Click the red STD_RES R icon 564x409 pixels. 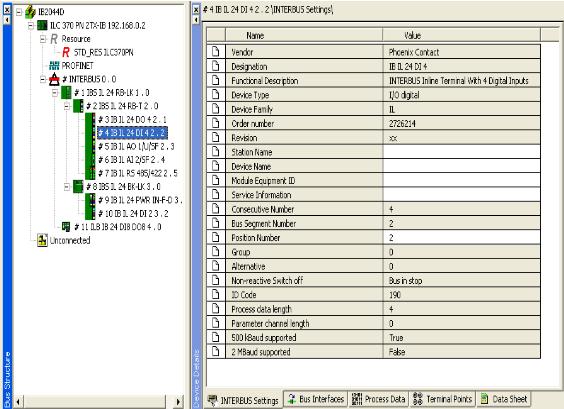pyautogui.click(x=66, y=52)
